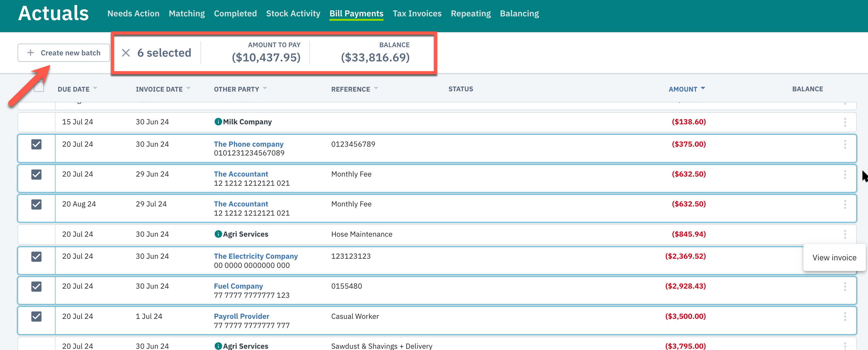The height and width of the screenshot is (350, 868).
Task: Click the Casual Worker reference
Action: 355,316
